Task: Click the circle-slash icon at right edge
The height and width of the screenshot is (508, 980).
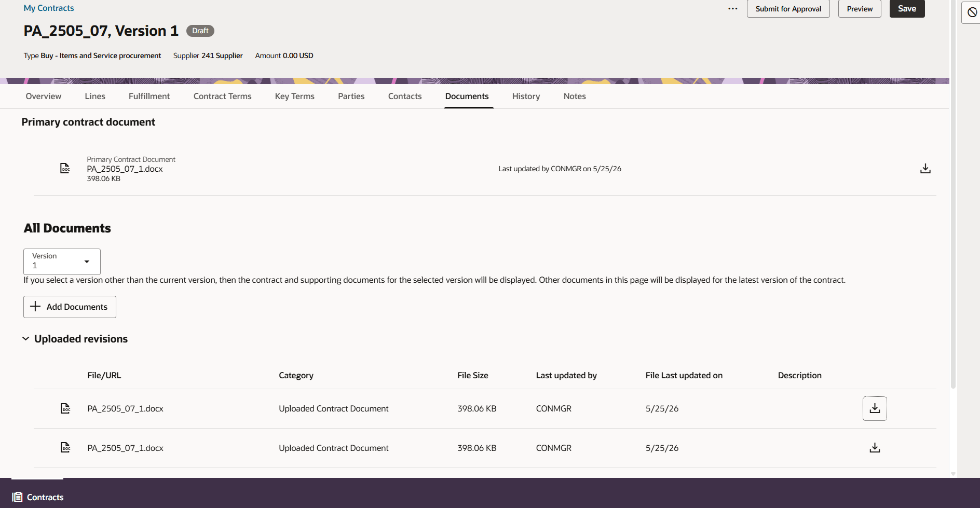Action: tap(972, 12)
